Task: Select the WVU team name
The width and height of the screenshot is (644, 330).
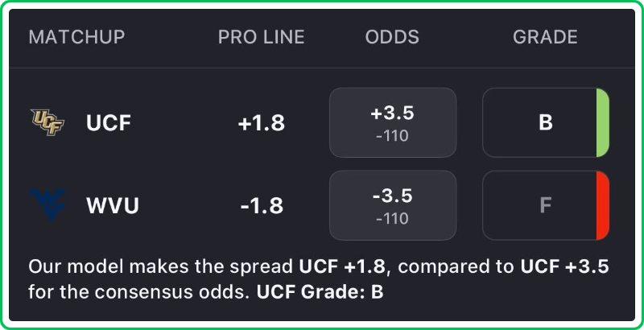Action: click(113, 206)
